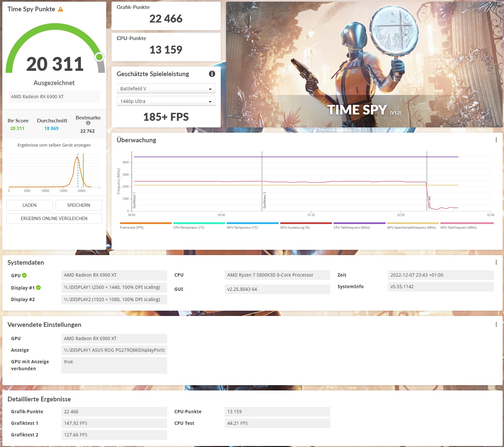Click the Grafiktest 1 marker in chart
Screen dimensions: 504x447
[x=134, y=201]
